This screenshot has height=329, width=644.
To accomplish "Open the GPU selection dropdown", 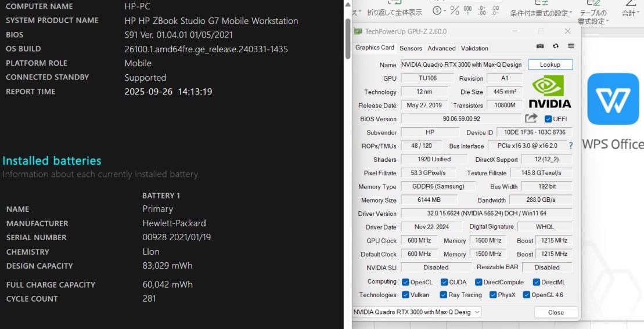I will coord(417,312).
